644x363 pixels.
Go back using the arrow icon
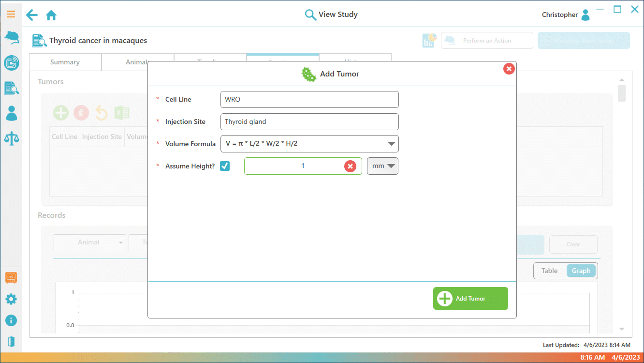pos(32,15)
